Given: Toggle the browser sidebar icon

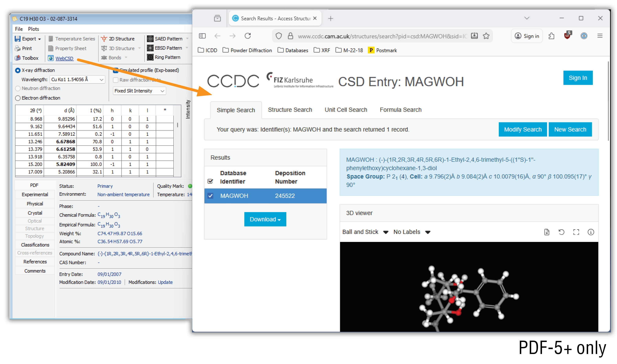Looking at the screenshot, I should (x=202, y=36).
